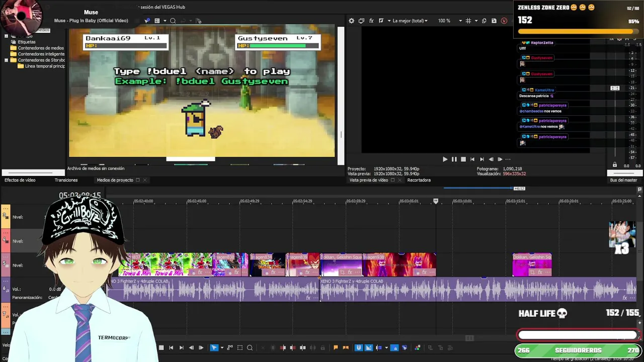
Task: Switch to the Efectos de vídeo tab
Action: point(20,180)
